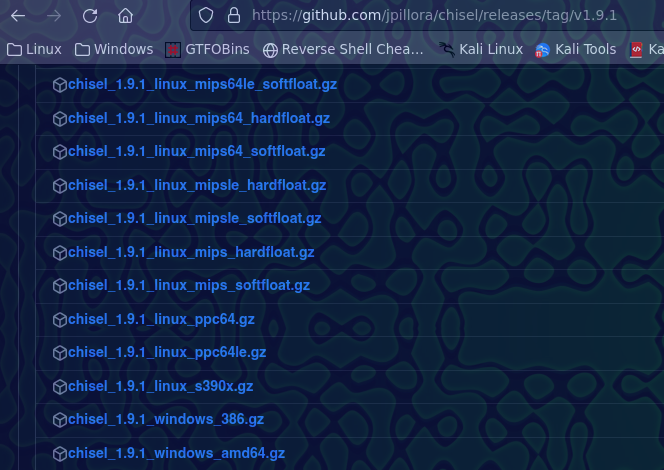The image size is (664, 470).
Task: Download chisel_1.9.1_linux_mips64le_softfloat.gz
Action: pyautogui.click(x=202, y=84)
